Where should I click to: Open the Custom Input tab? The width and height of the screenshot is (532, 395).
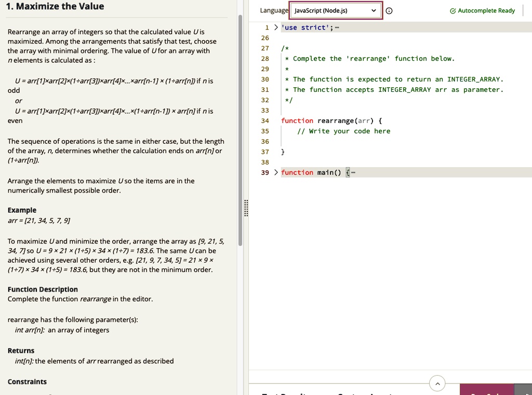[x=364, y=392]
